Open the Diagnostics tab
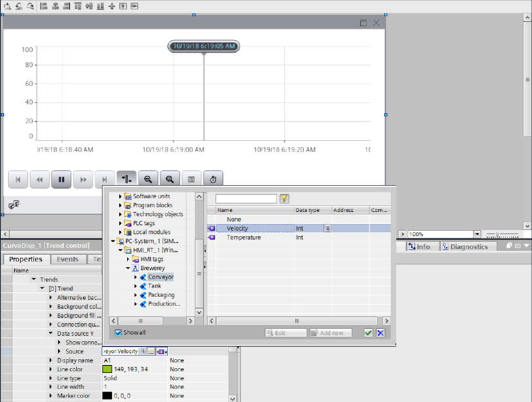 coord(468,247)
